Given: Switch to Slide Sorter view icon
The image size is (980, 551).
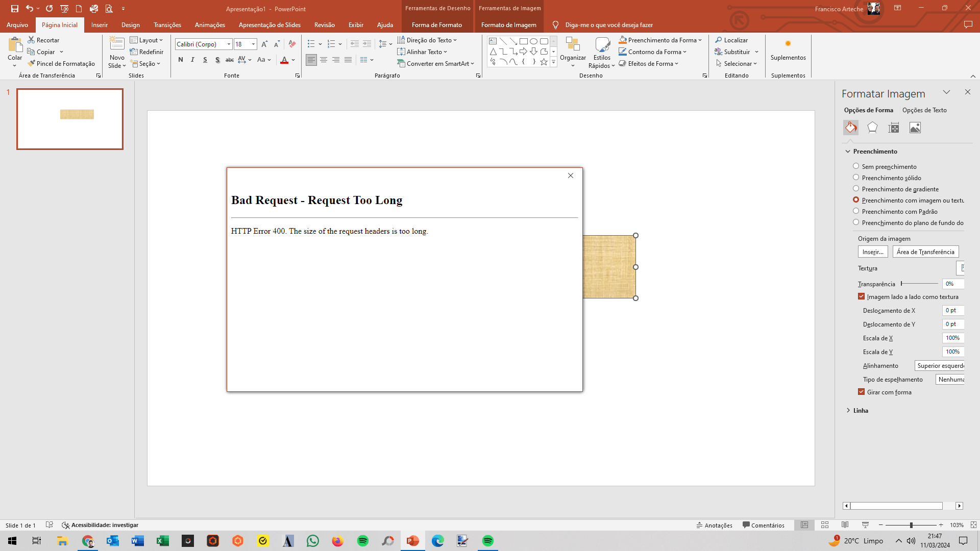Looking at the screenshot, I should [825, 525].
